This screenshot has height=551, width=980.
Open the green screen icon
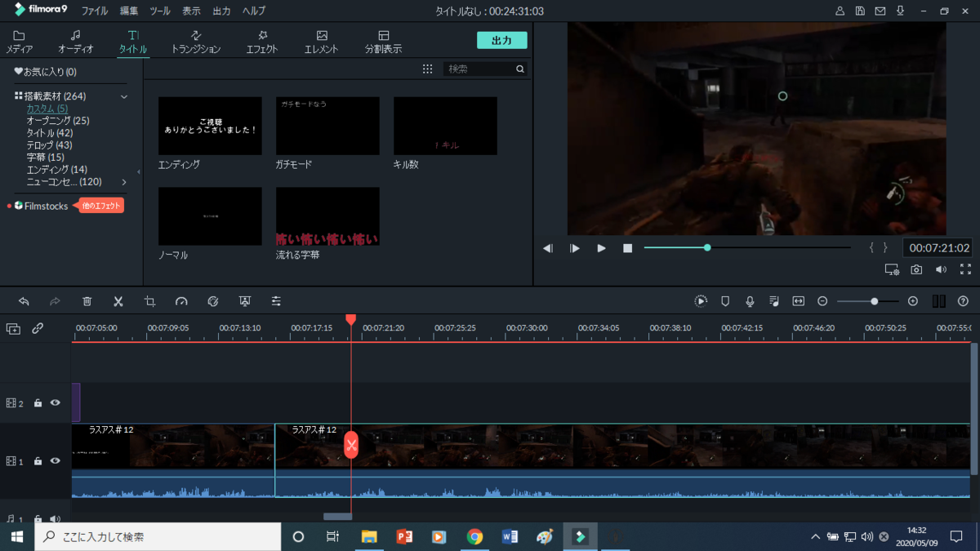pos(244,301)
